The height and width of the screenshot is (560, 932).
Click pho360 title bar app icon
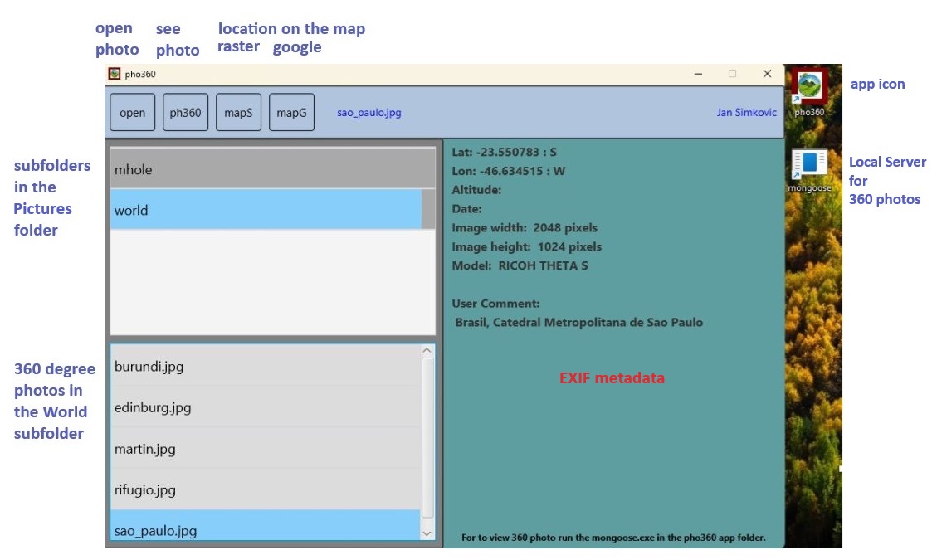[x=115, y=74]
